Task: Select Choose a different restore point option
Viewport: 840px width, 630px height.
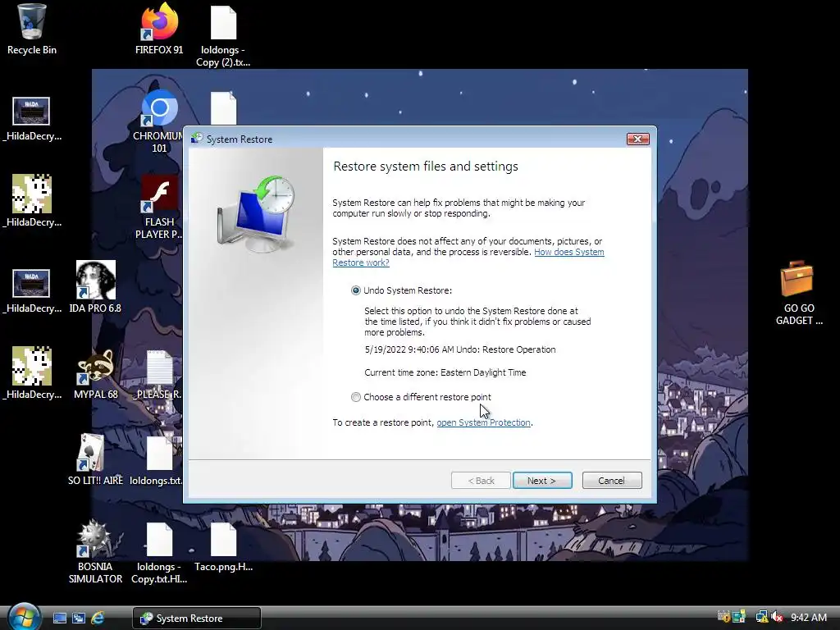Action: (x=356, y=397)
